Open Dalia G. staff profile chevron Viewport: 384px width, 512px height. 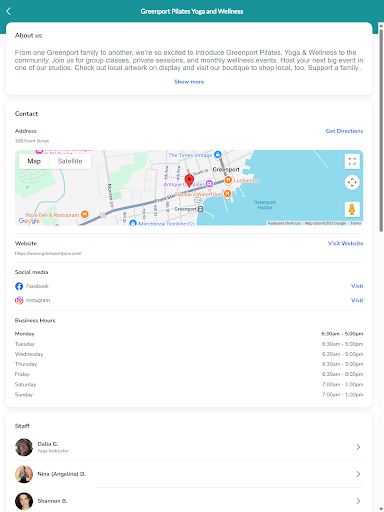pyautogui.click(x=358, y=447)
